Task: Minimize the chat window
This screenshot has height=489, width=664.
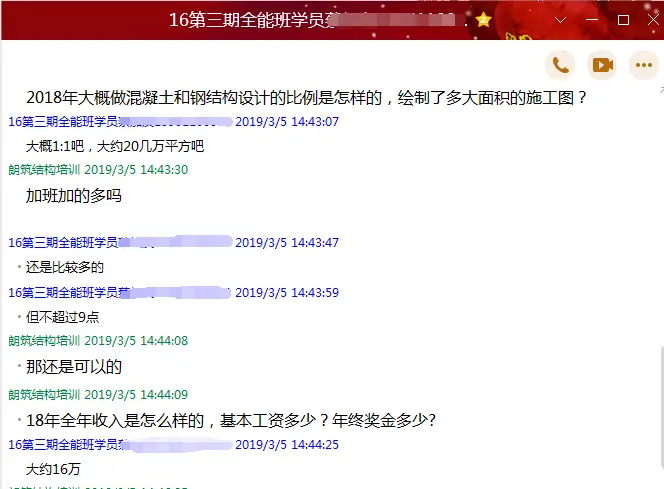Action: tap(592, 19)
